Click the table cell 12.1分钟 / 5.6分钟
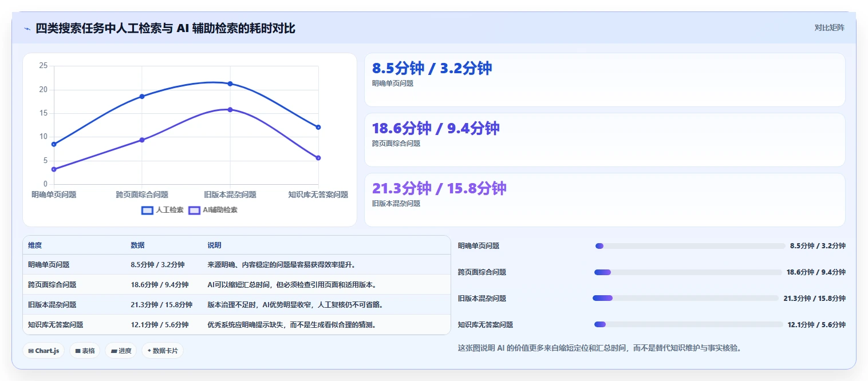The image size is (868, 381). (160, 324)
